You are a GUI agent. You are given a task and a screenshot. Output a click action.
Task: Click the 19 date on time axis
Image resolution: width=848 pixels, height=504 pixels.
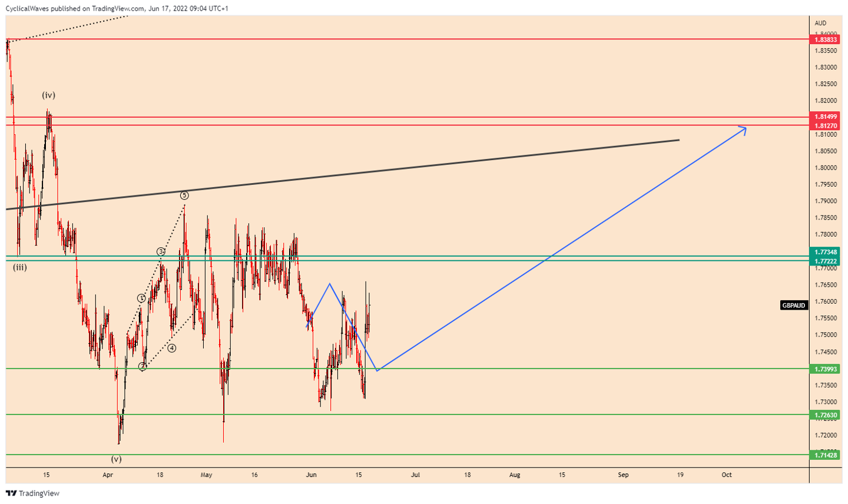[680, 475]
